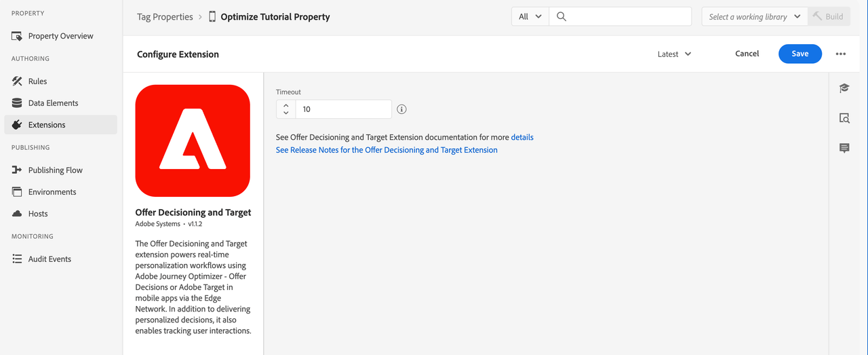868x355 pixels.
Task: Open Data Elements in sidebar
Action: 53,103
